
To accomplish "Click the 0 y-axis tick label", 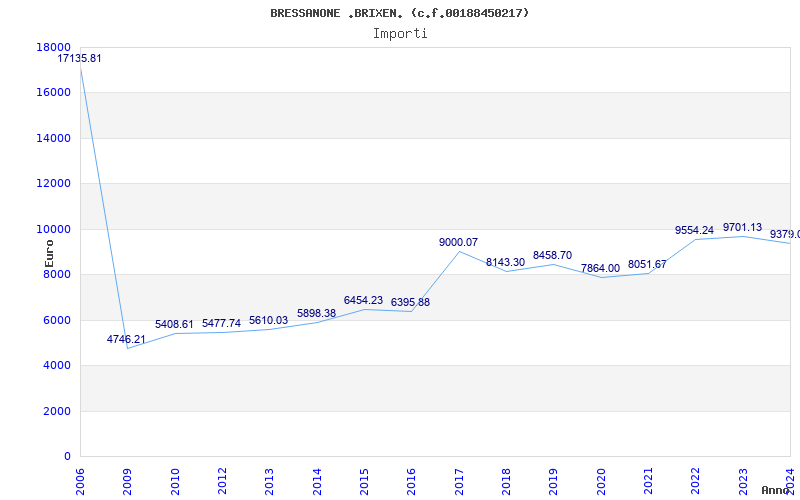I will 67,457.
